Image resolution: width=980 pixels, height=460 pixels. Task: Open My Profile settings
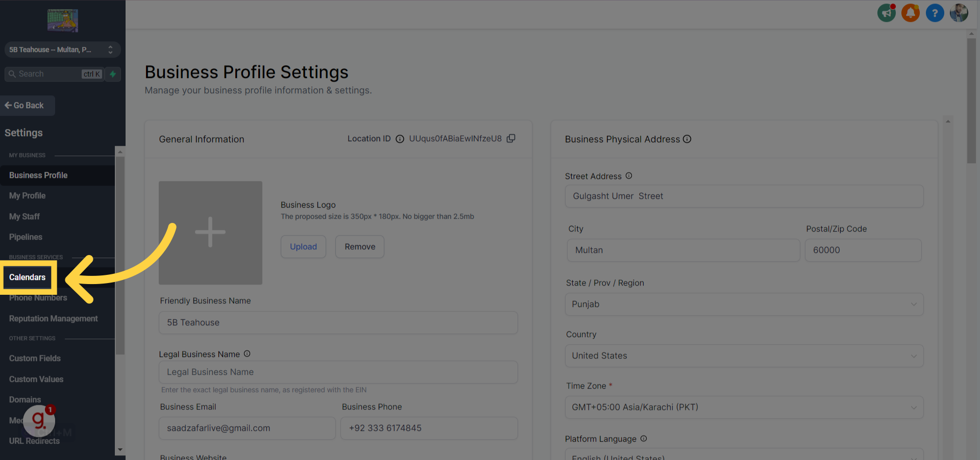point(27,196)
